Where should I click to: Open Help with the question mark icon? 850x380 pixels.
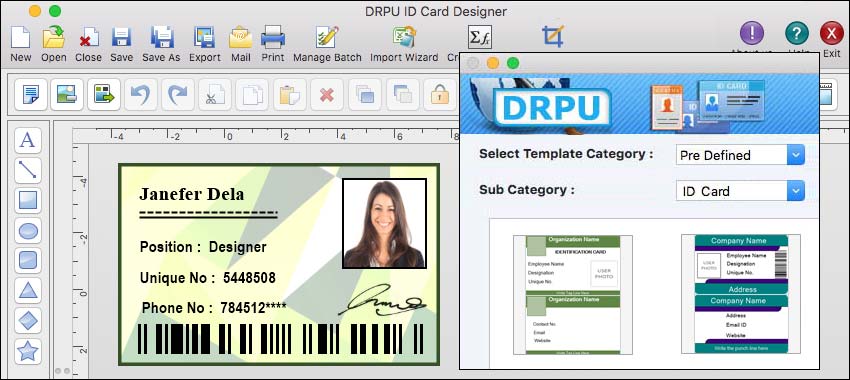coord(796,34)
